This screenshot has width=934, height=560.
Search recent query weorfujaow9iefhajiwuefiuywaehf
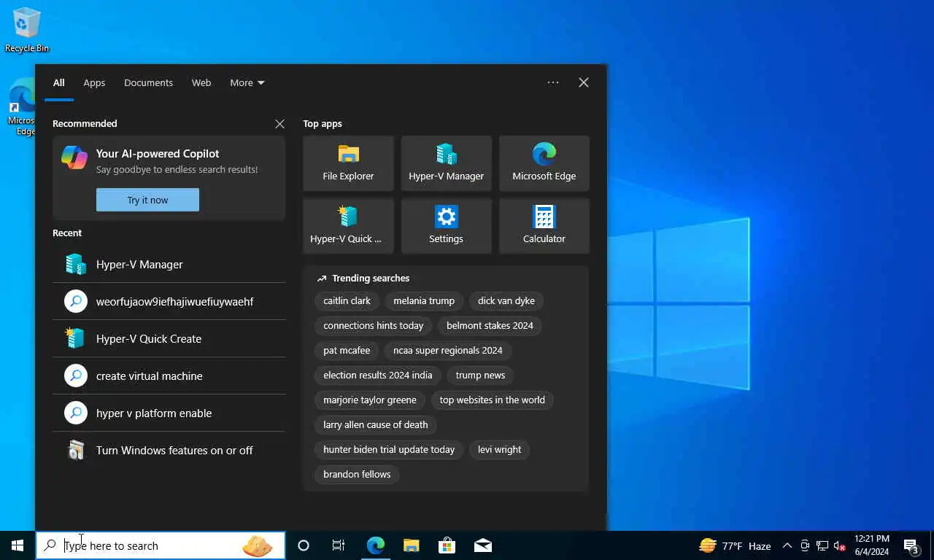pyautogui.click(x=169, y=301)
